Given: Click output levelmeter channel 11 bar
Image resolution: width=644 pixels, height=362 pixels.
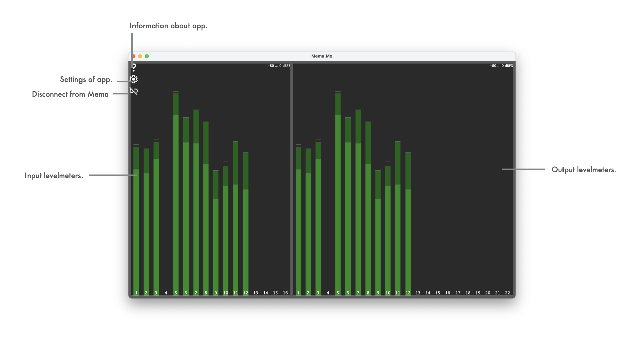Looking at the screenshot, I should 398,235.
